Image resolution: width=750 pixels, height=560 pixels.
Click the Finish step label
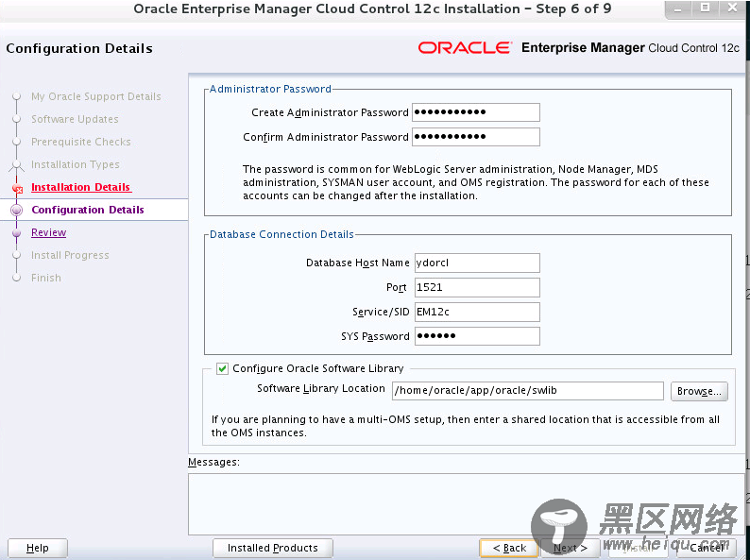(46, 278)
